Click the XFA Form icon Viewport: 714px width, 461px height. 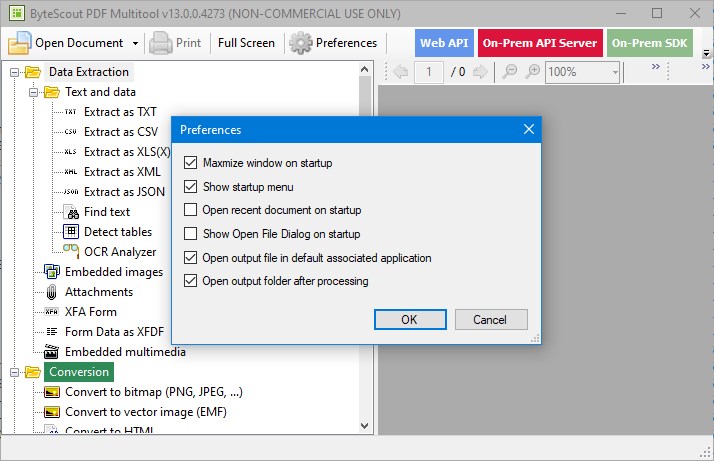tap(51, 312)
